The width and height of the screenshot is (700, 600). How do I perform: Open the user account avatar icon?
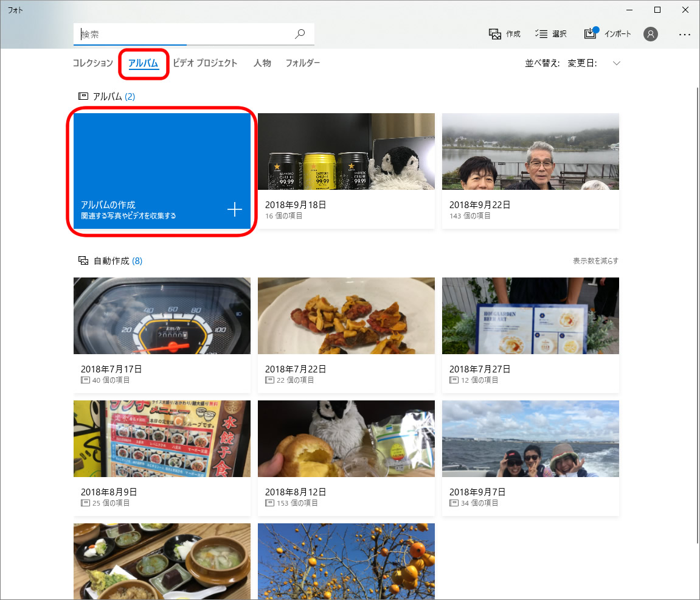651,34
